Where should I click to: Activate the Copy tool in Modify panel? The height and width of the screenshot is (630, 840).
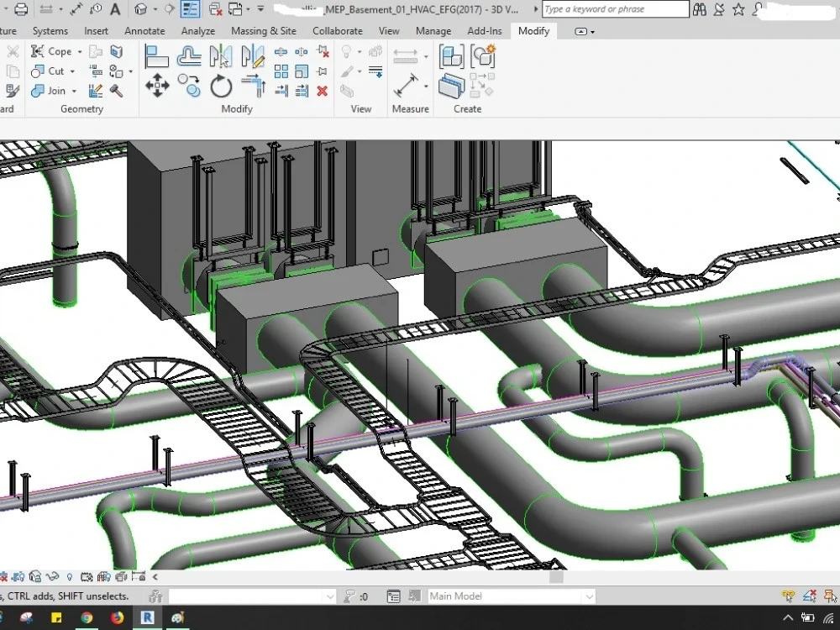(x=189, y=86)
